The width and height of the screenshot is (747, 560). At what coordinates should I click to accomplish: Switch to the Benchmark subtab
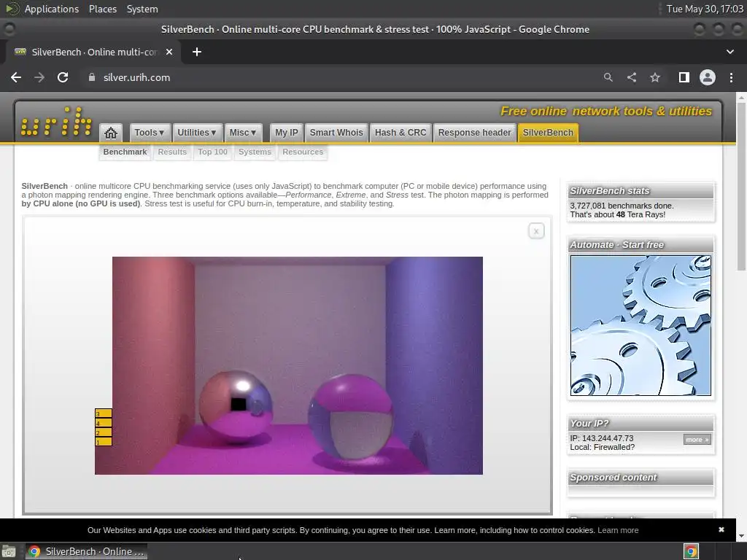(125, 152)
